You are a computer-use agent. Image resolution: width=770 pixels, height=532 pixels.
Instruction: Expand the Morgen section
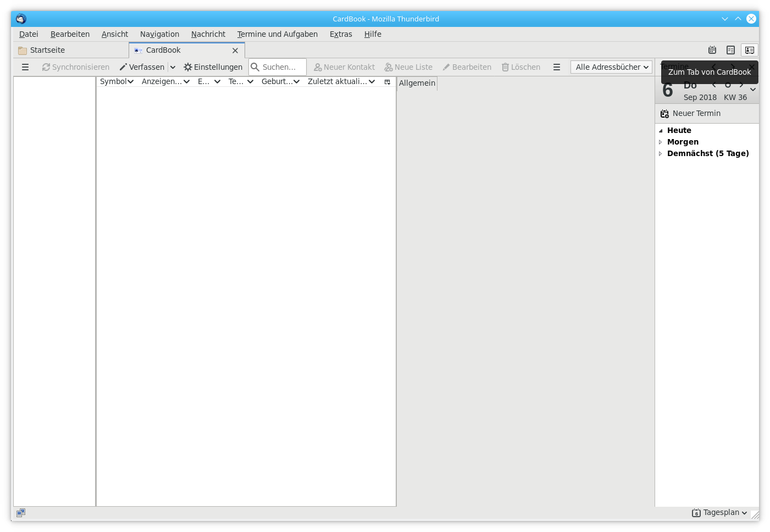(661, 142)
